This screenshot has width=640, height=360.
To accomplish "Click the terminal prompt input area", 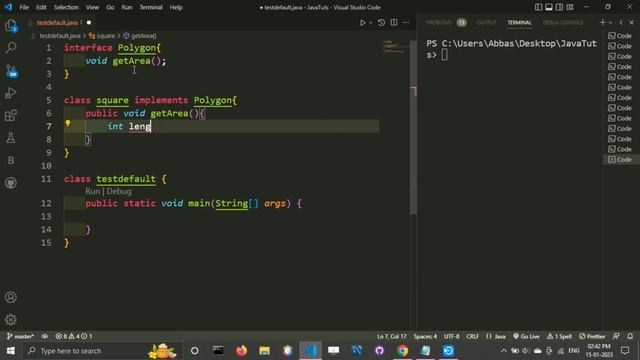I will (x=444, y=54).
